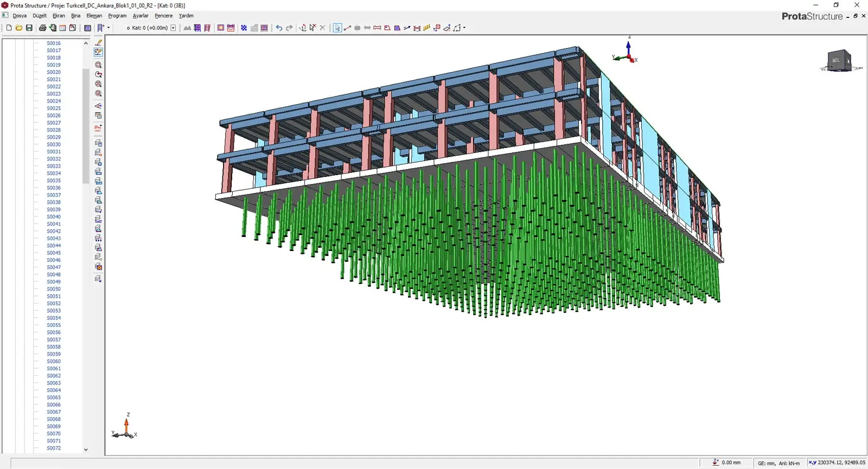Click the Save project icon
868x469 pixels.
point(29,28)
